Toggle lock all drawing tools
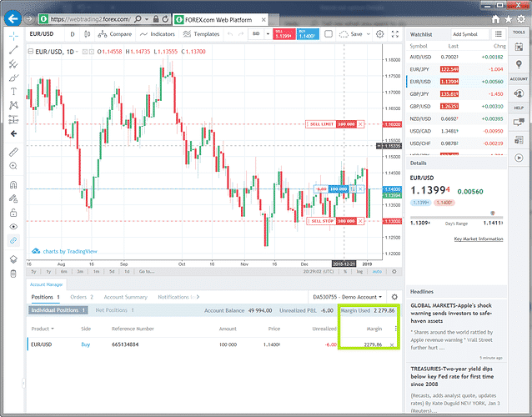The image size is (532, 417). click(x=13, y=213)
